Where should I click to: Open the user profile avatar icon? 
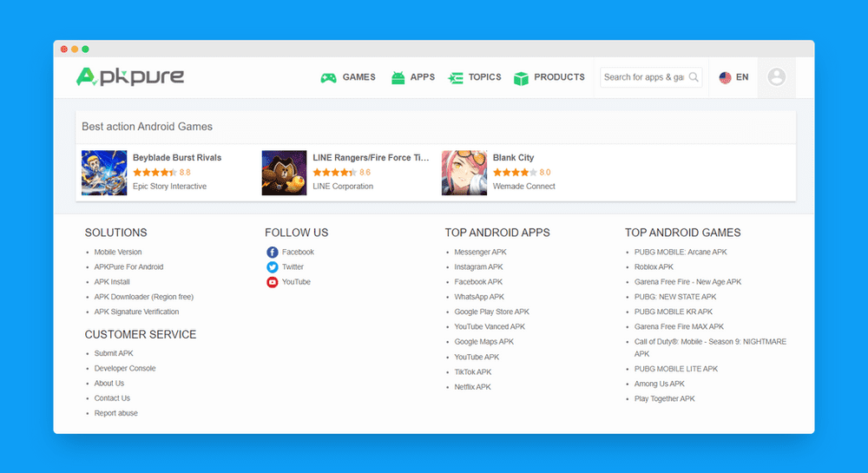pyautogui.click(x=776, y=77)
